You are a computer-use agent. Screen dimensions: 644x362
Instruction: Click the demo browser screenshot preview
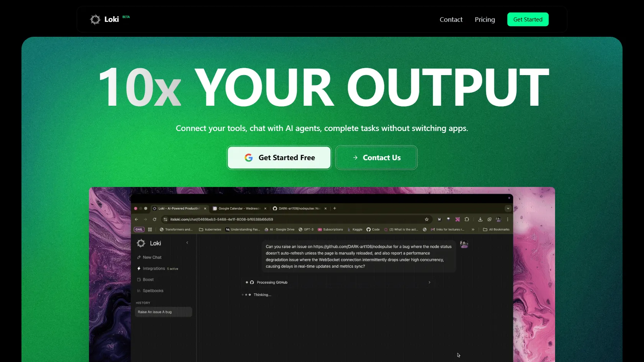tap(322, 274)
